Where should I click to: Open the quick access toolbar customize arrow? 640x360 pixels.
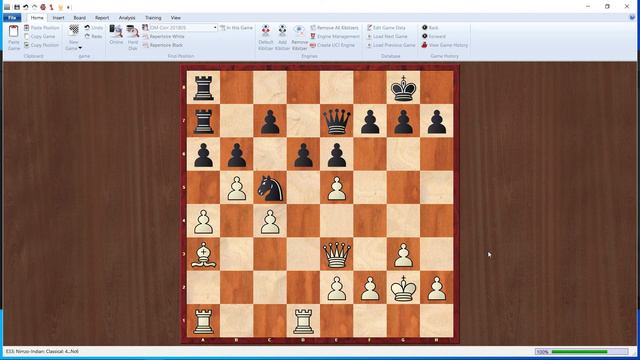tap(69, 7)
